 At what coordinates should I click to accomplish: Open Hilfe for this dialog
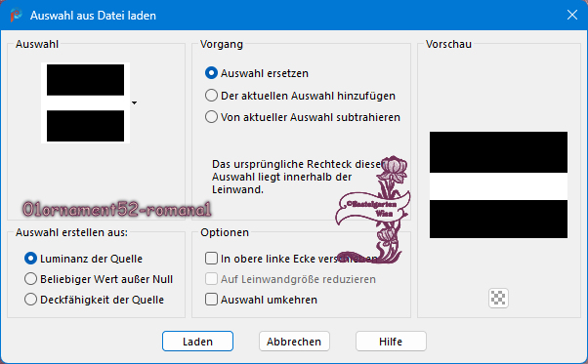[x=391, y=342]
